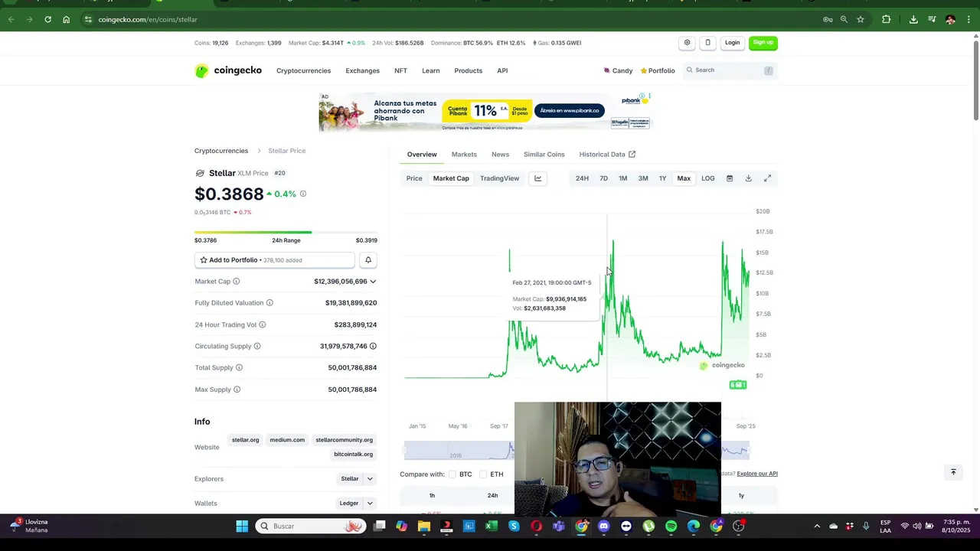This screenshot has height=551, width=980.
Task: Open the browser extensions puzzle icon
Action: tap(887, 19)
